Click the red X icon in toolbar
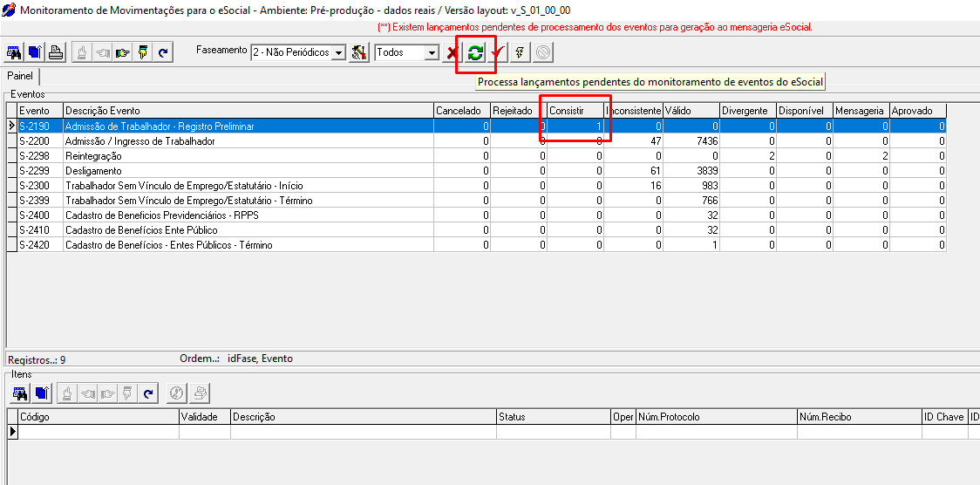Screen dimensions: 980x485 [x=452, y=52]
